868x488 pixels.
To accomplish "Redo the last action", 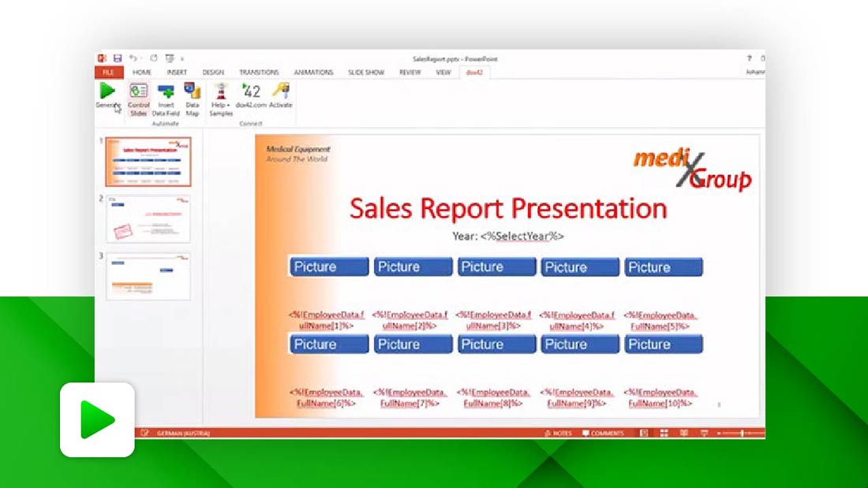I will tap(153, 58).
